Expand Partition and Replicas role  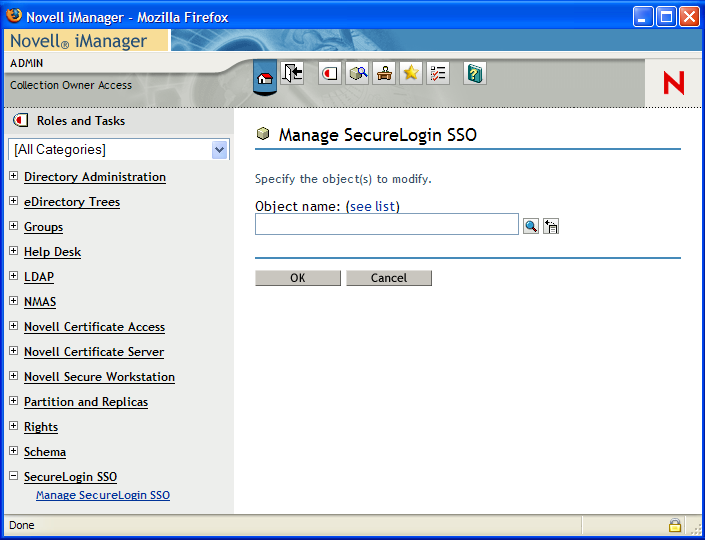click(x=14, y=400)
